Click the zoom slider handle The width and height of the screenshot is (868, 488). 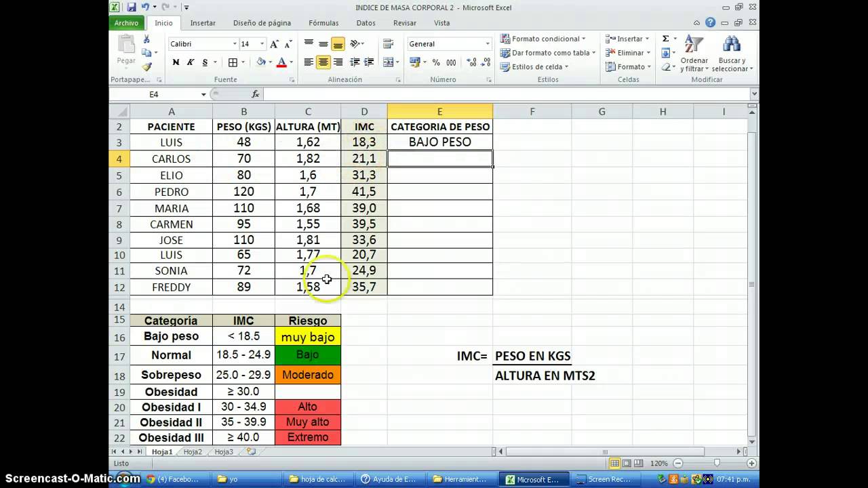click(x=717, y=463)
